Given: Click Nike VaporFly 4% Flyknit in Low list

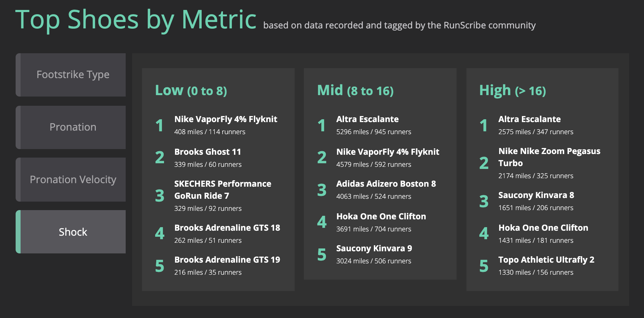Looking at the screenshot, I should pyautogui.click(x=225, y=119).
